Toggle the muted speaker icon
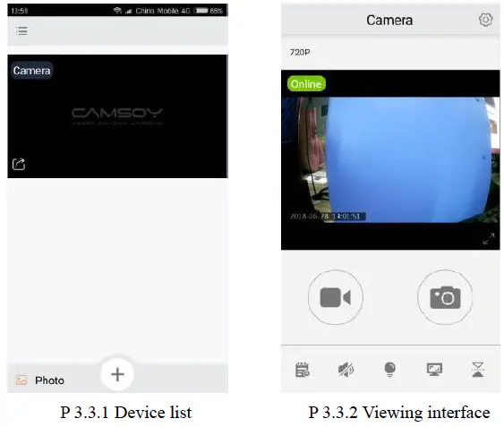Screen dimensions: 504x427 click(346, 370)
